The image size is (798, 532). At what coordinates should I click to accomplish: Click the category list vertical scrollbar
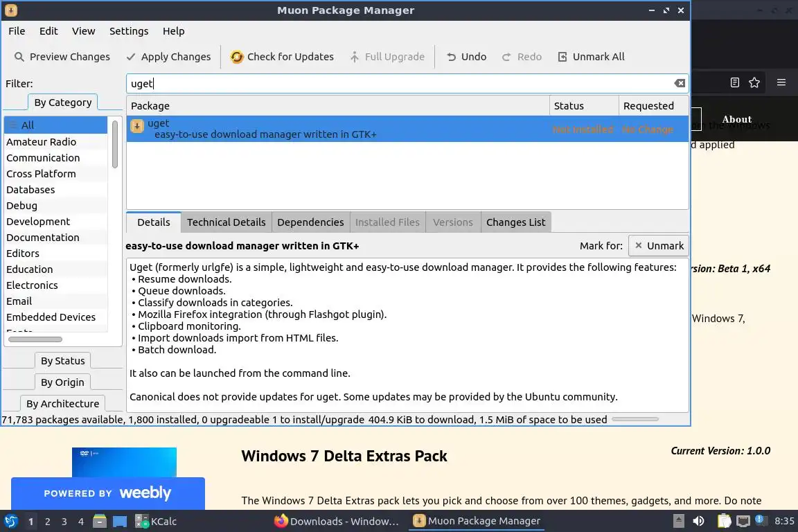click(x=115, y=144)
